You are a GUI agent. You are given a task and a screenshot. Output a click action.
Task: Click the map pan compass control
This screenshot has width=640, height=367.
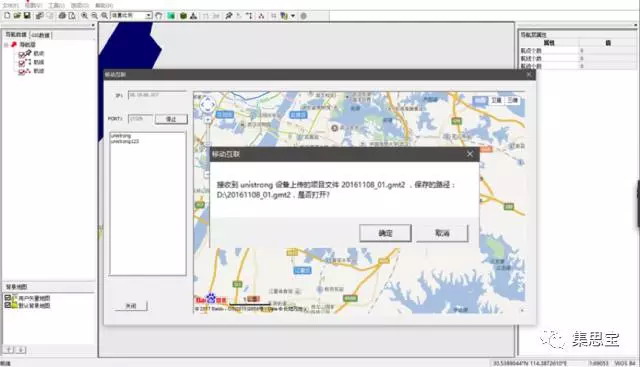(207, 105)
